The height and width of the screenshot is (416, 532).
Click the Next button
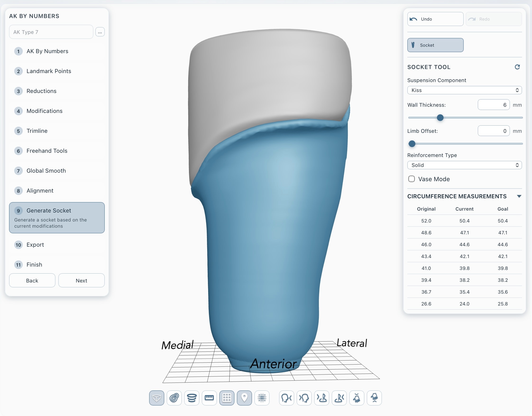[81, 281]
